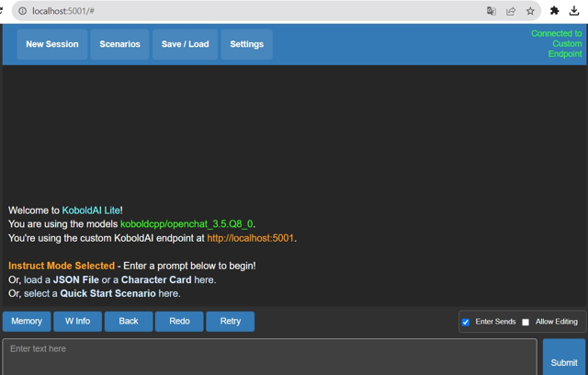Image resolution: width=588 pixels, height=375 pixels.
Task: Follow the KoboldAI Lite link
Action: pos(91,210)
